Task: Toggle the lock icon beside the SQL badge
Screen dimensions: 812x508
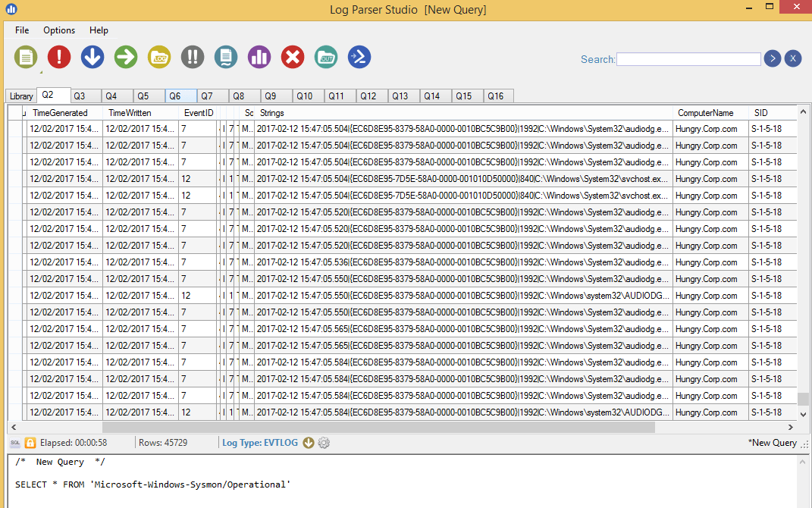Action: click(x=29, y=442)
